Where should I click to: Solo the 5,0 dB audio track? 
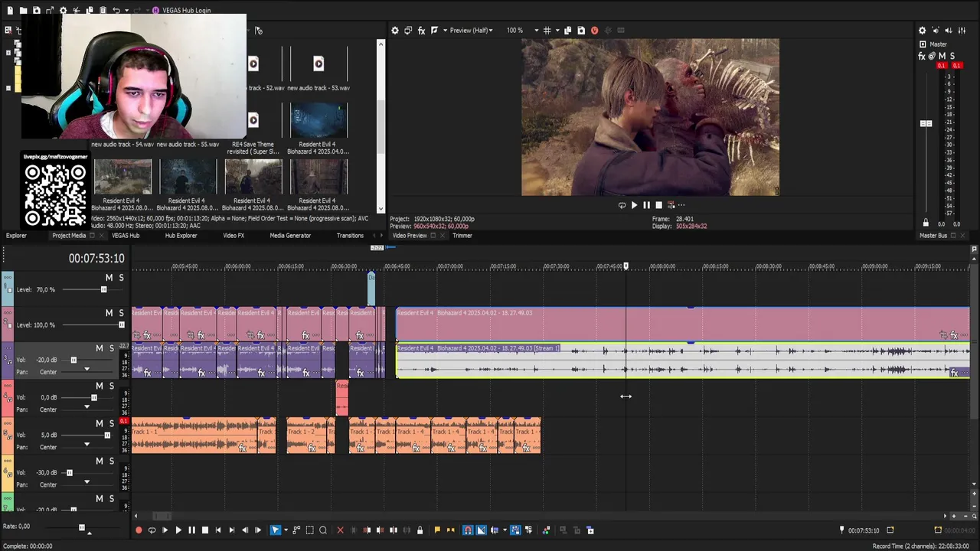[111, 423]
